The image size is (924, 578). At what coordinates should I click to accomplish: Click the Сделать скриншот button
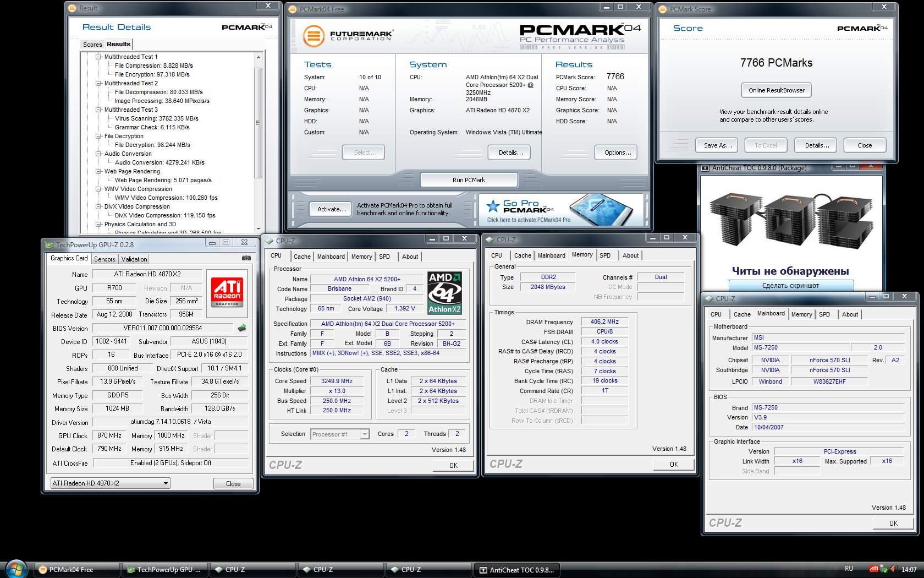coord(791,286)
